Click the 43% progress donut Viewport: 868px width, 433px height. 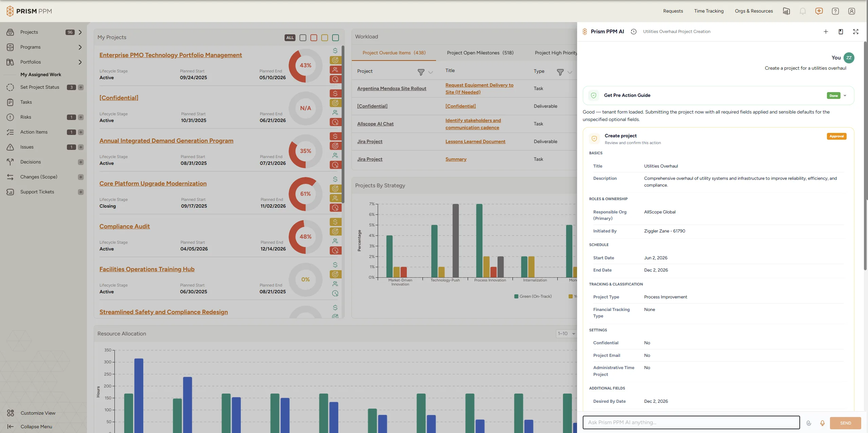click(305, 66)
